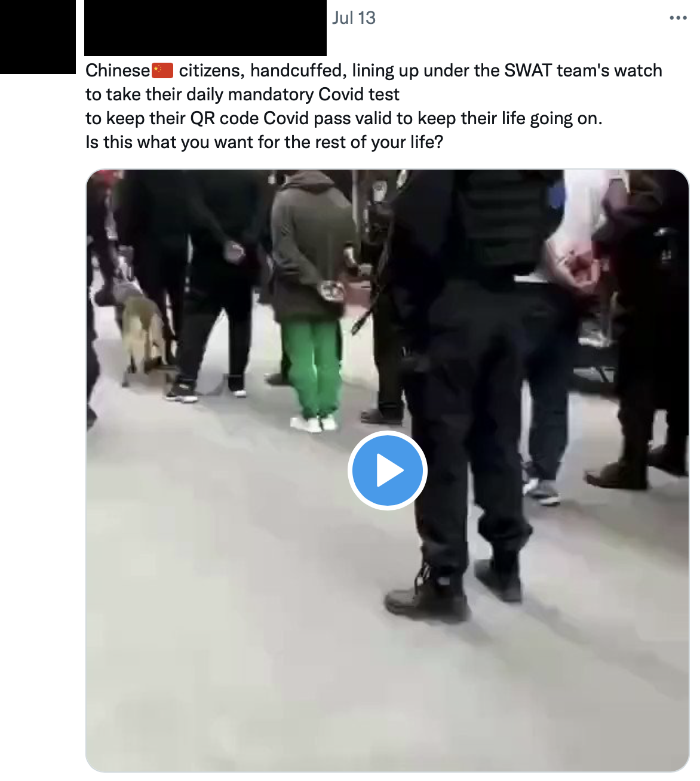Click the Chinese flag emoji in the tweet
The height and width of the screenshot is (781, 700).
(x=162, y=70)
